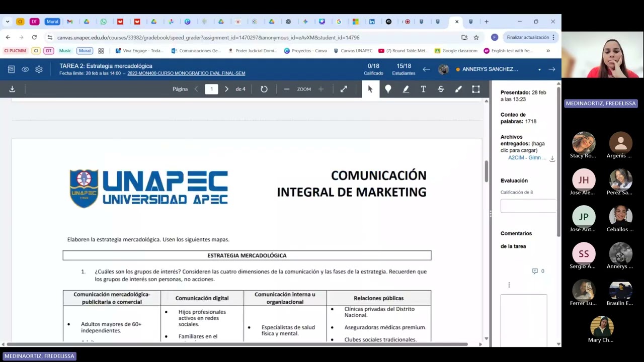Switch to the WhatsApp tab
The image size is (644, 362).
click(x=103, y=22)
